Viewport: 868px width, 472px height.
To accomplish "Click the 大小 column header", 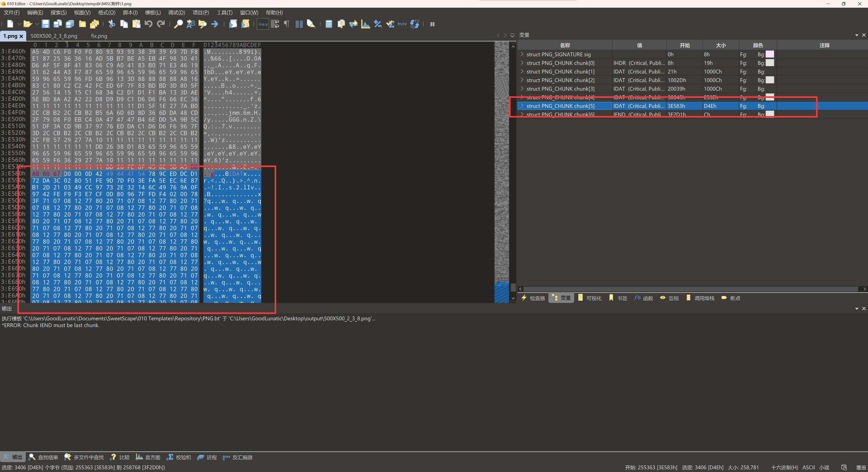I will [x=721, y=45].
